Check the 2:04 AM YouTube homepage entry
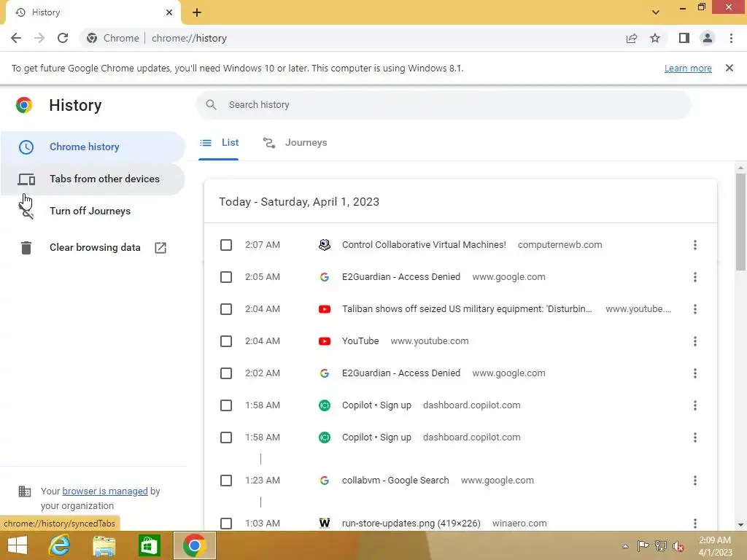This screenshot has width=747, height=560. pos(226,341)
